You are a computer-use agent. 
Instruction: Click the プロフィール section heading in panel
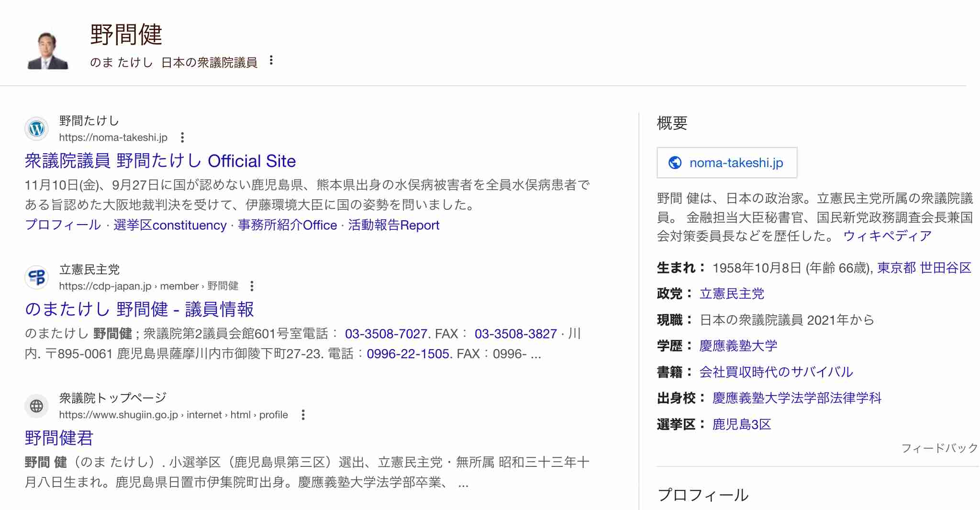(x=703, y=495)
